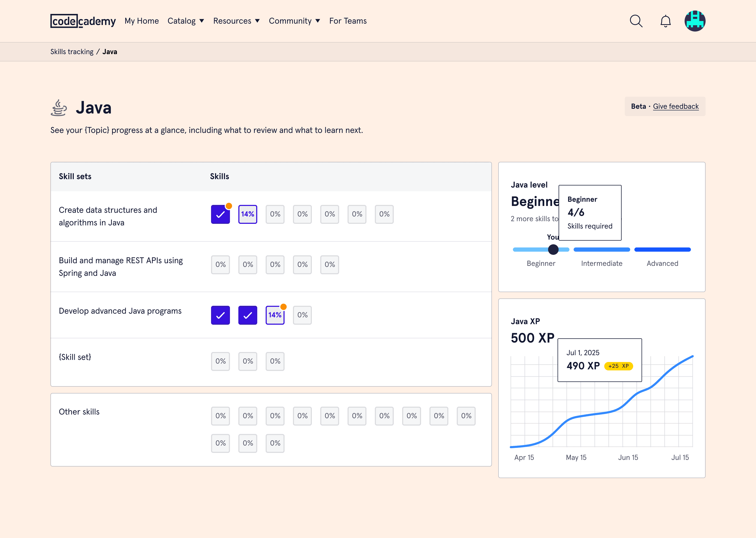
Task: Click 'Build and manage REST APIs' skill set
Action: pyautogui.click(x=121, y=267)
